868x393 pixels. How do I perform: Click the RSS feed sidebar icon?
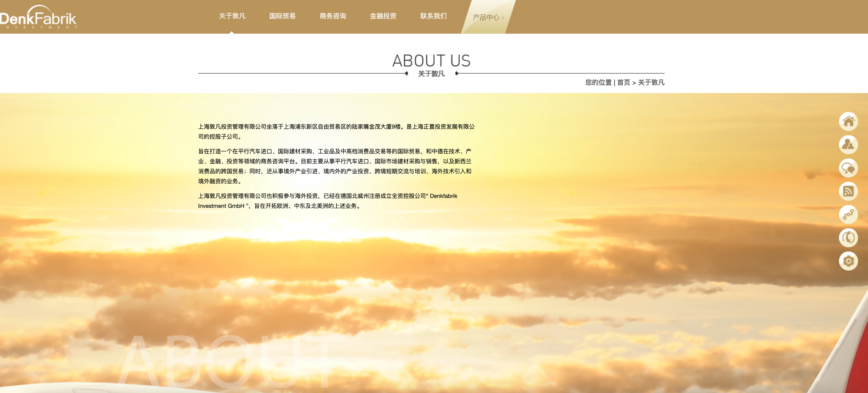pos(848,191)
